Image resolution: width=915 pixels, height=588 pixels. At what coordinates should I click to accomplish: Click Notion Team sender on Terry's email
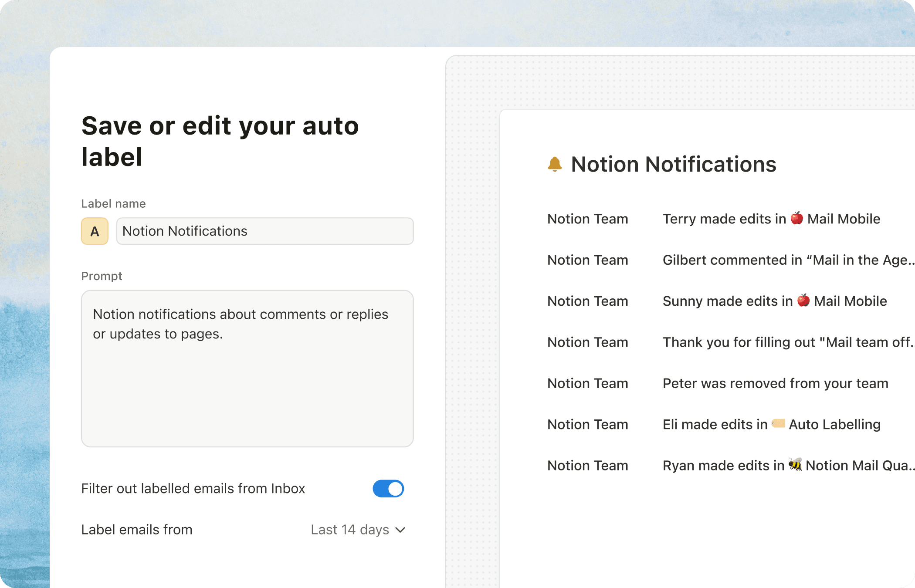click(587, 219)
